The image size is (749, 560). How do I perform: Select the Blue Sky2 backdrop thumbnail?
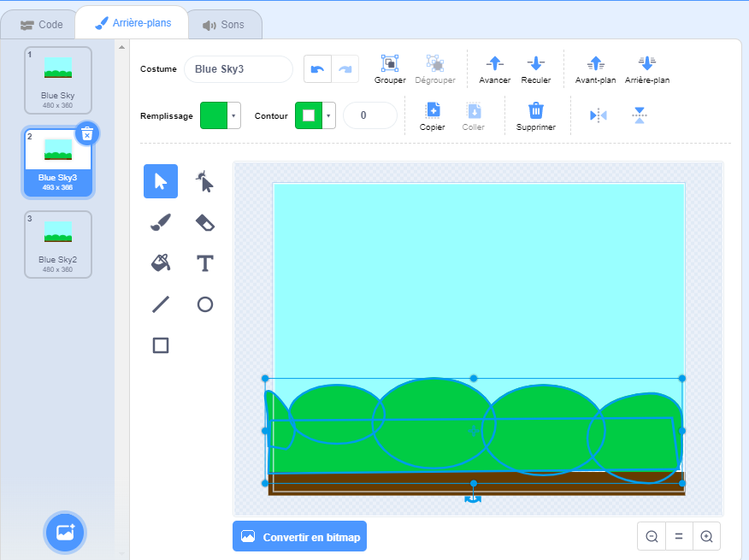tap(58, 244)
